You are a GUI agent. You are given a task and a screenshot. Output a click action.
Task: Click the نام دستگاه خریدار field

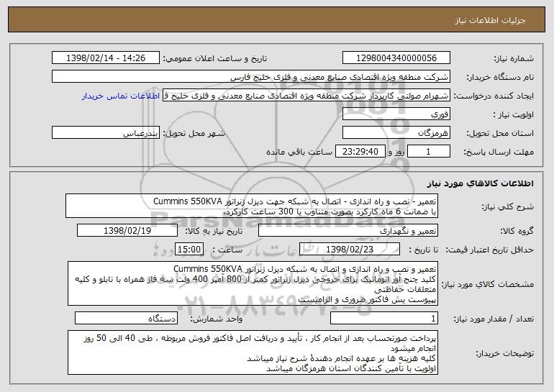pos(251,77)
